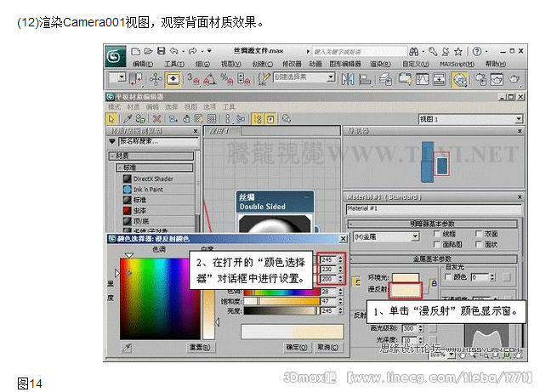Click the 丝绸 Double Sided node title
This screenshot has width=557, height=392.
click(x=275, y=202)
